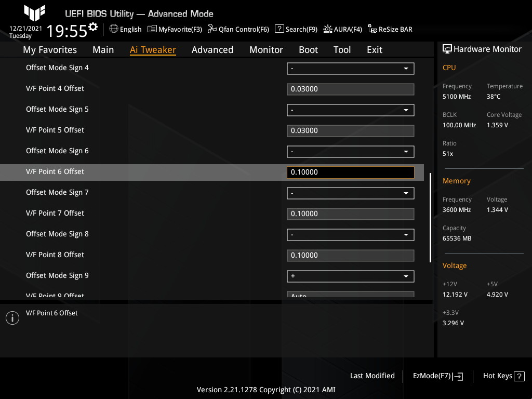Select V/F Point 4 Offset label

(55, 88)
